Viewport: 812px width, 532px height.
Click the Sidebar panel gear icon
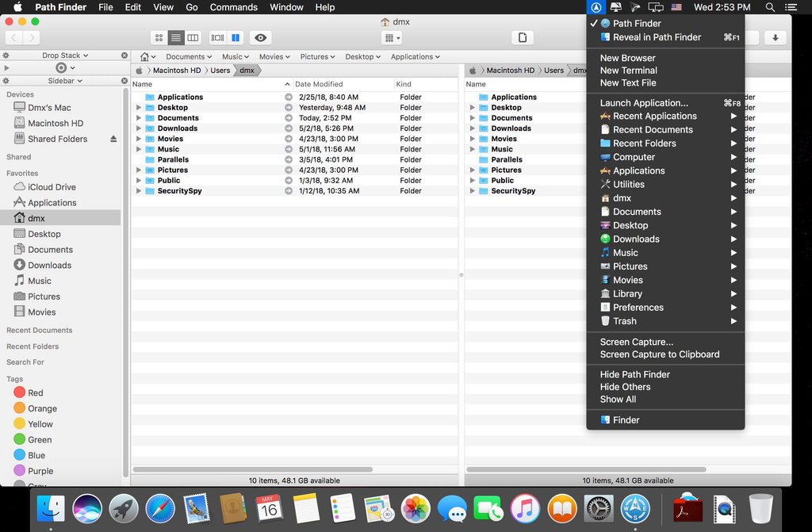(6, 81)
